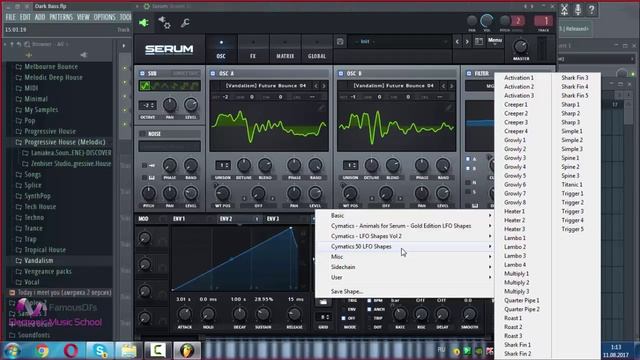
Task: Click the LFO RATE knob
Action: pos(400,314)
